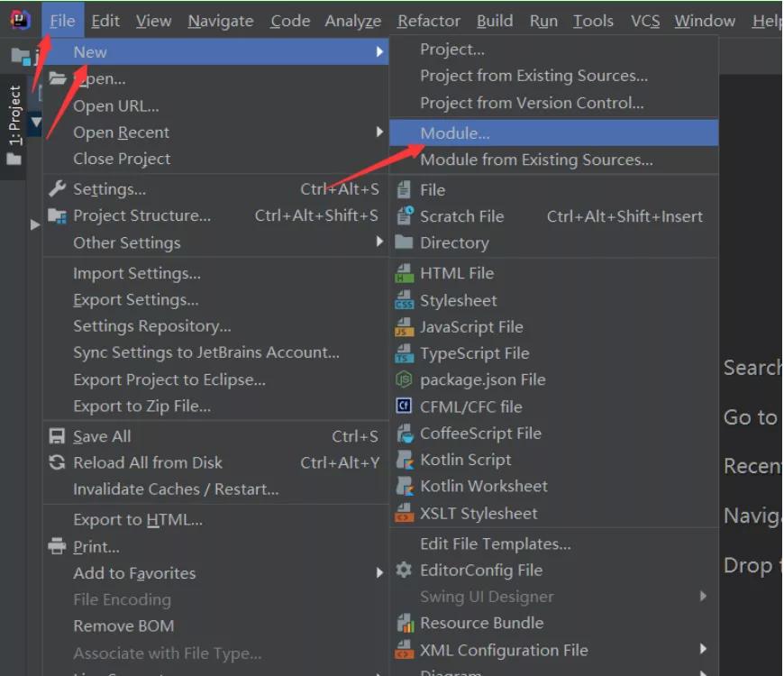Screen dimensions: 784x676
Task: Choose Export to HTML...
Action: (x=215, y=520)
